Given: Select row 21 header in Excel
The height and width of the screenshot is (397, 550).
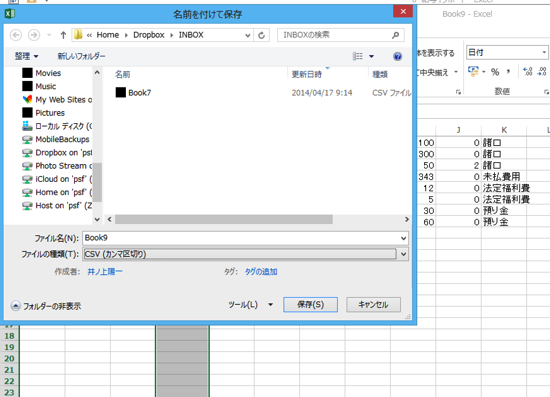Looking at the screenshot, I should tap(9, 370).
